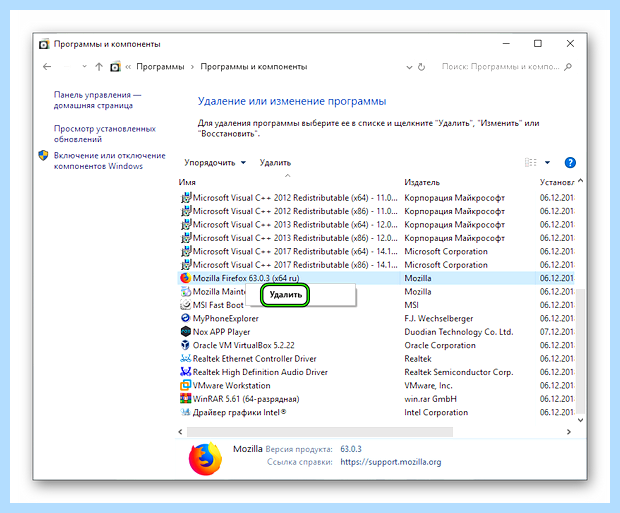Change view layout icon
This screenshot has height=513, width=620.
[531, 163]
